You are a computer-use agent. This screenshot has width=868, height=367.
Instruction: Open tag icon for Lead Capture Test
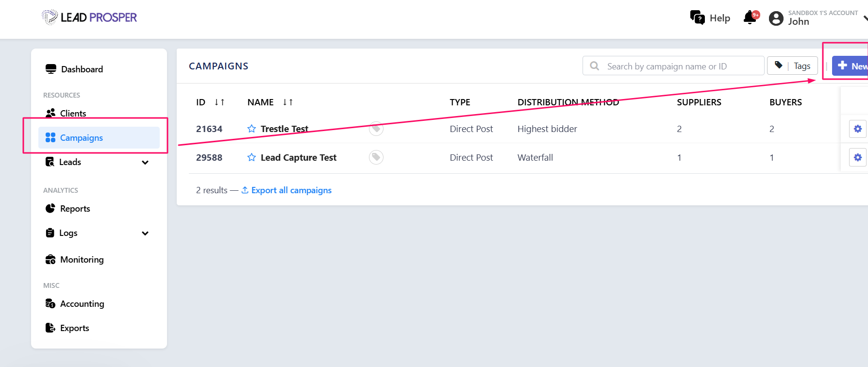click(x=376, y=157)
